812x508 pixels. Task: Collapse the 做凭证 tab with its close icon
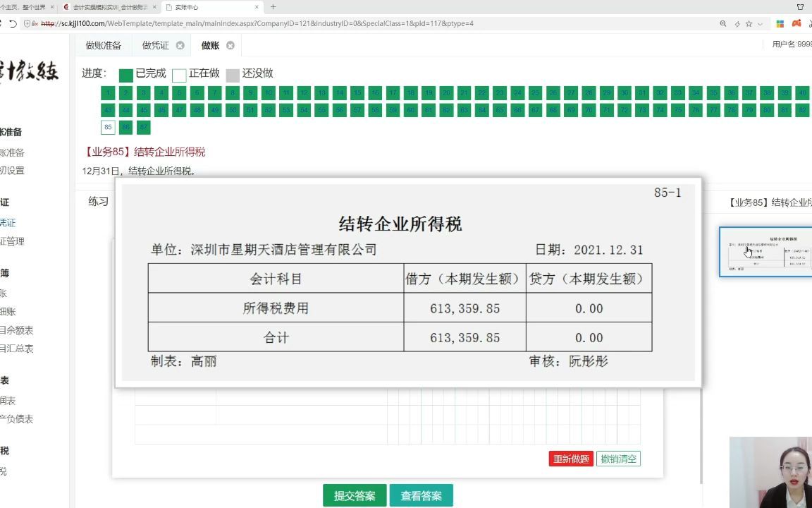click(181, 44)
